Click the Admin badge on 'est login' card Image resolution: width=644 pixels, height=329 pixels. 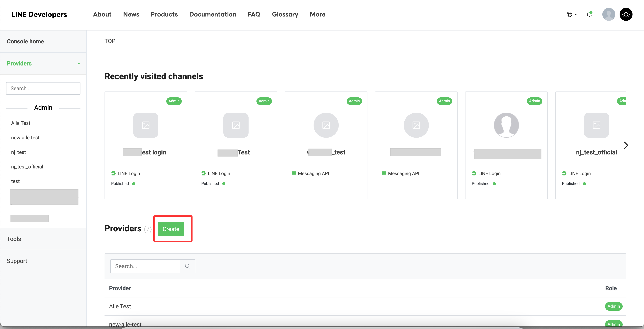tap(174, 101)
